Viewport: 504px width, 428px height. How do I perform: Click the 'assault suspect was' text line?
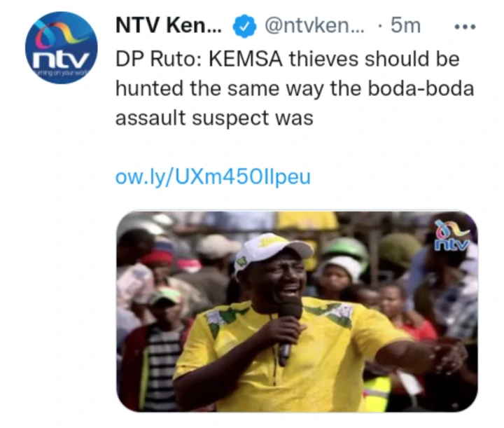pyautogui.click(x=214, y=118)
